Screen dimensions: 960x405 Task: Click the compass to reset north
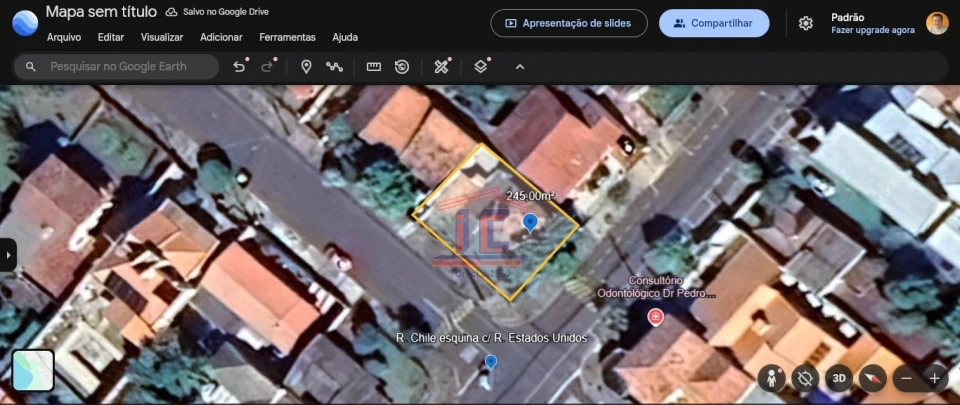[873, 378]
